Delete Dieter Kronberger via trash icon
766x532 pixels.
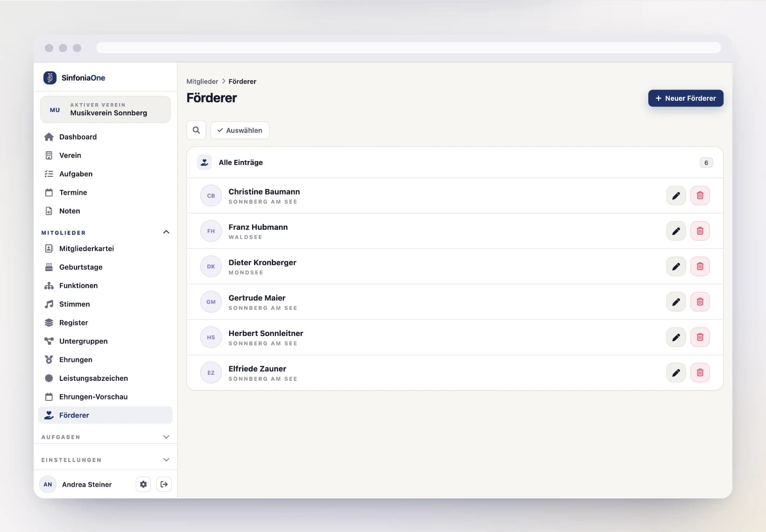point(700,266)
